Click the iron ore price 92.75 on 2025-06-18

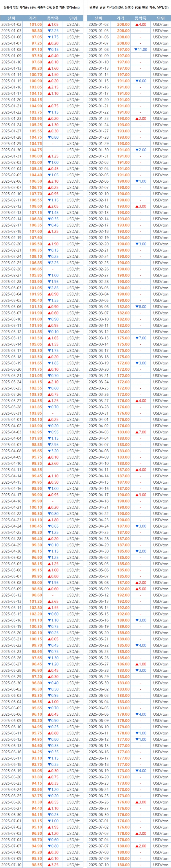36,764
